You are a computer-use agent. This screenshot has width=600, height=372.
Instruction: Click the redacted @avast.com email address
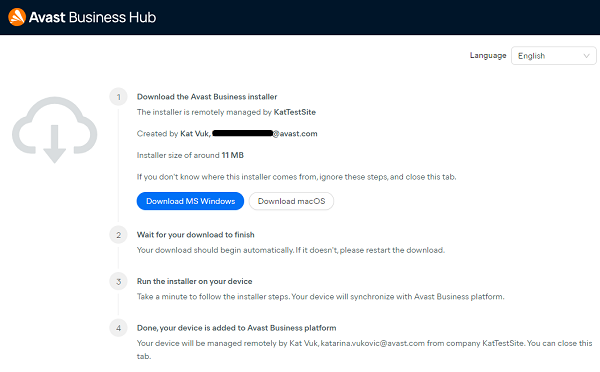tap(264, 134)
